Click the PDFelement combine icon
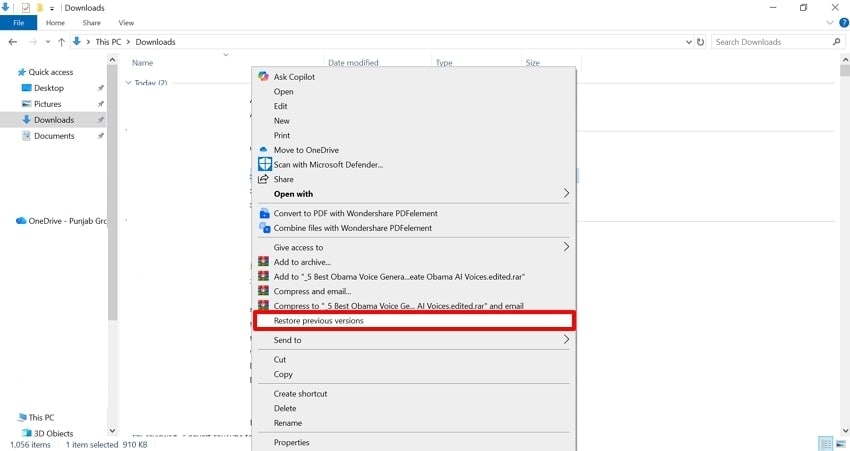Viewport: 850px width, 451px height. [264, 228]
